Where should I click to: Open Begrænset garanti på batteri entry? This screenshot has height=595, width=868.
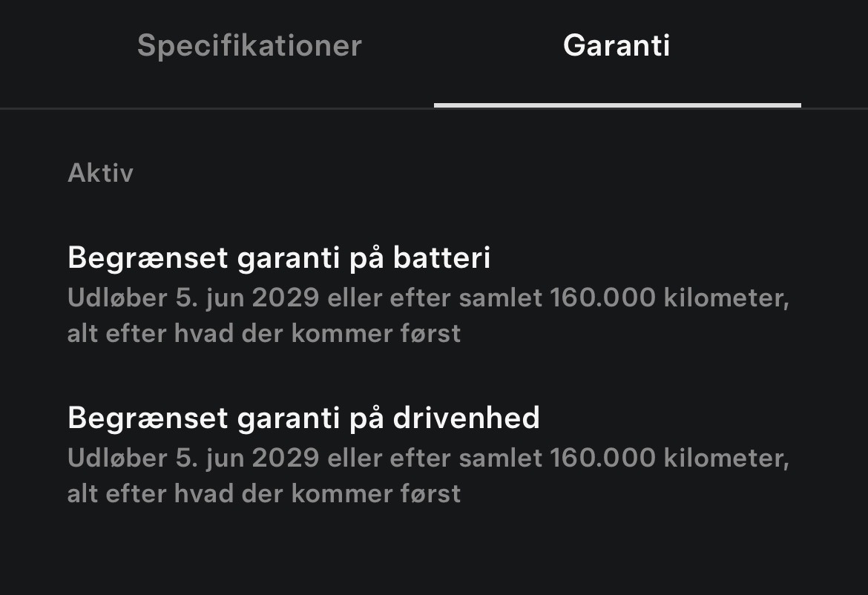pyautogui.click(x=279, y=258)
